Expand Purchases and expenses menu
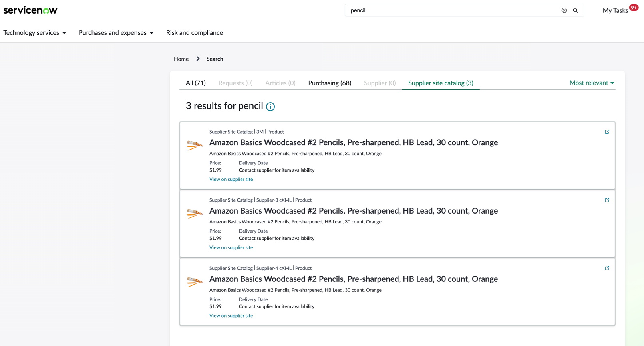Screen dimensions: 644x346 116,33
